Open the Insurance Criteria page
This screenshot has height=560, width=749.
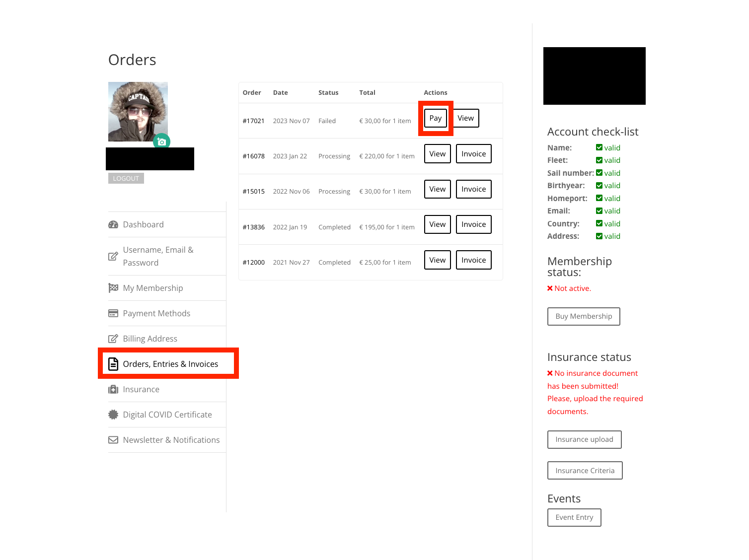pos(585,471)
